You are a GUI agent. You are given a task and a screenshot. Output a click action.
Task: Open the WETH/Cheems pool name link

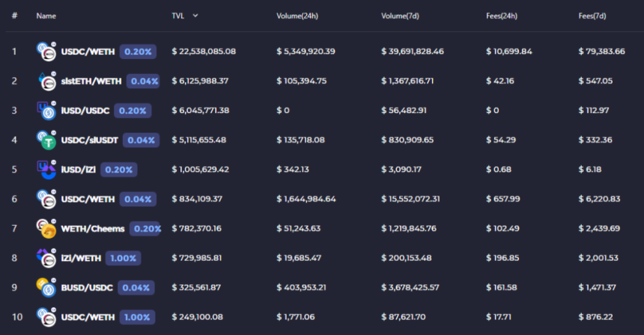(x=93, y=228)
